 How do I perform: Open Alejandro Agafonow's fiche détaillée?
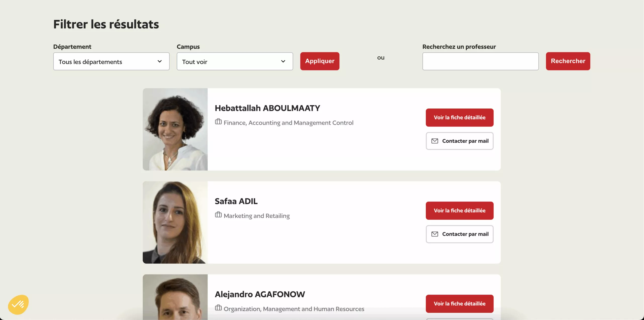(460, 304)
